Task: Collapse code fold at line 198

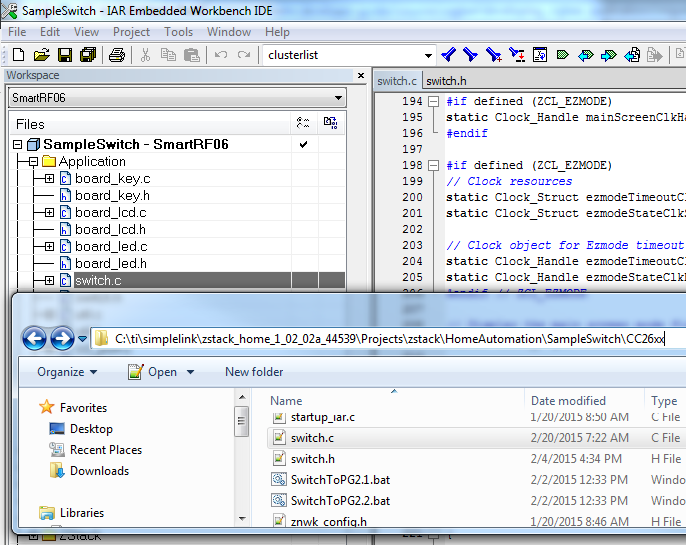Action: point(433,165)
